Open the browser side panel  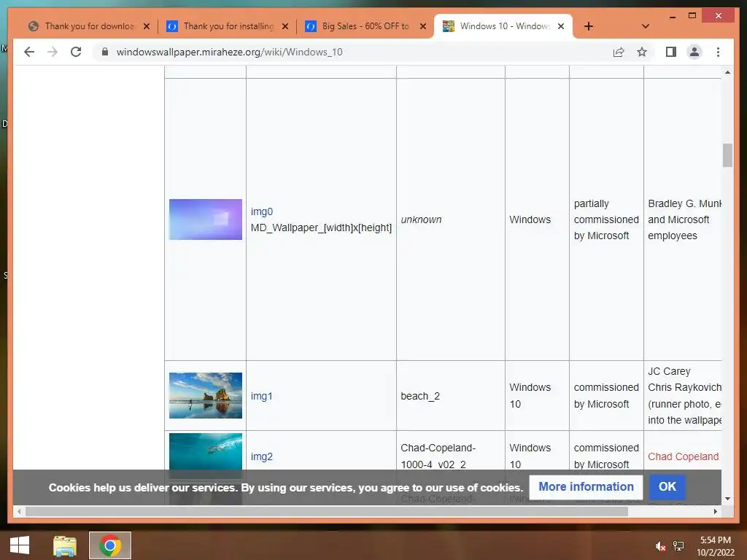(x=671, y=52)
